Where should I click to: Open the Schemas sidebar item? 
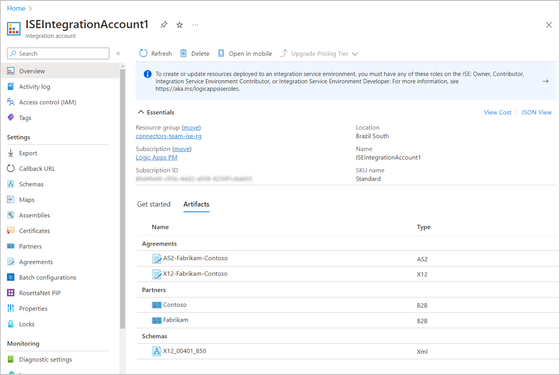click(x=31, y=184)
